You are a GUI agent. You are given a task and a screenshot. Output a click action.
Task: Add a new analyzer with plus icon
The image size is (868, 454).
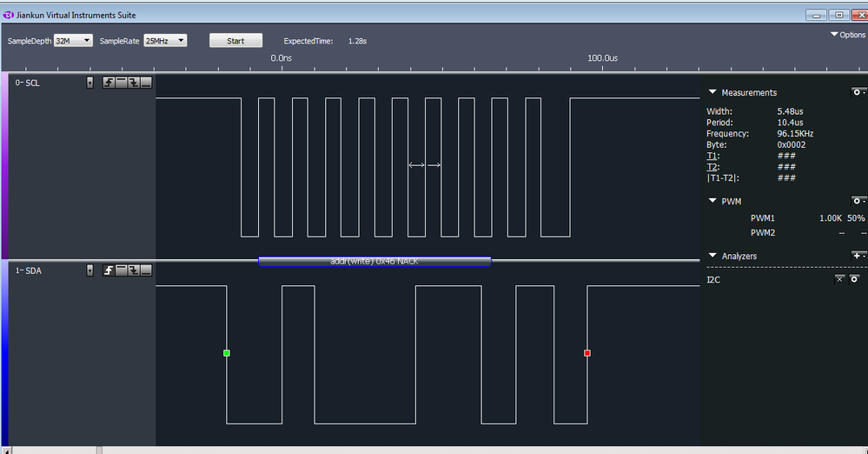pyautogui.click(x=858, y=256)
